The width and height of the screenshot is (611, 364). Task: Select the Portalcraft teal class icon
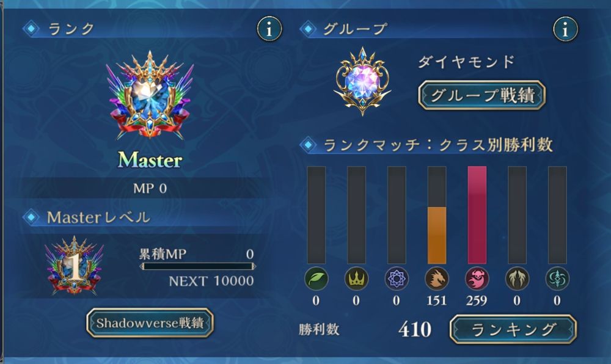[x=557, y=278]
